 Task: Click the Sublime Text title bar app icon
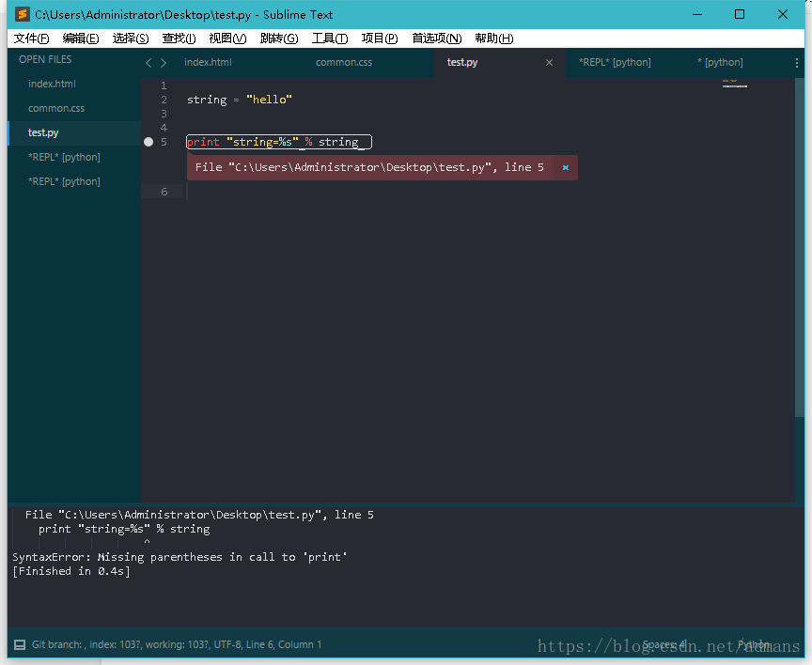point(22,14)
